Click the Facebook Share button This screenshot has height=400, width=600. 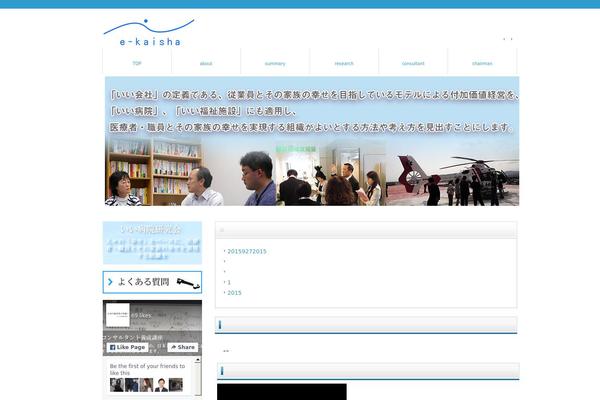tap(183, 347)
